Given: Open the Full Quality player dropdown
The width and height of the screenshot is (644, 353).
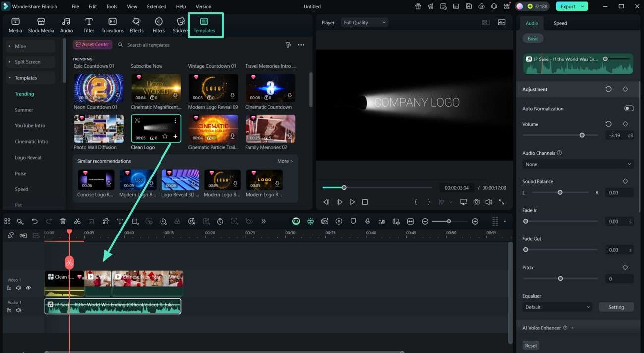Looking at the screenshot, I should [365, 22].
